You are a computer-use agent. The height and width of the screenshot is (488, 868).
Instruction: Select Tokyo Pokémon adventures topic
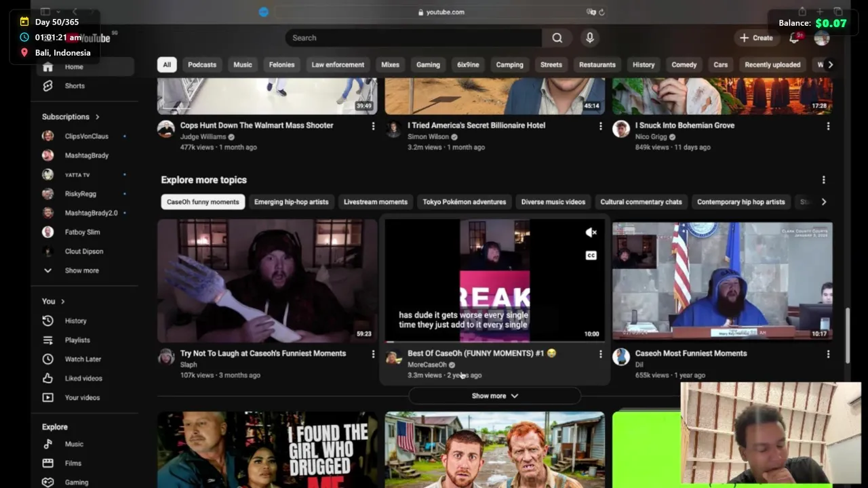pyautogui.click(x=464, y=202)
